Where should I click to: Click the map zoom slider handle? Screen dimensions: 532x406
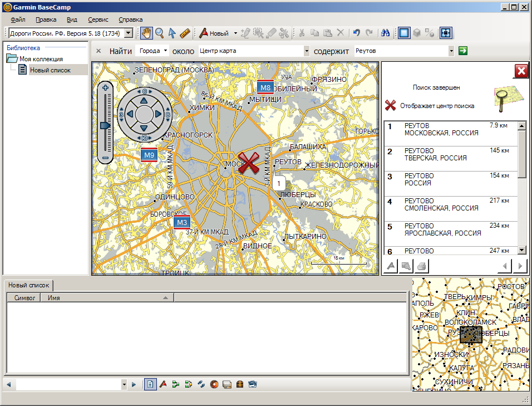coord(105,126)
